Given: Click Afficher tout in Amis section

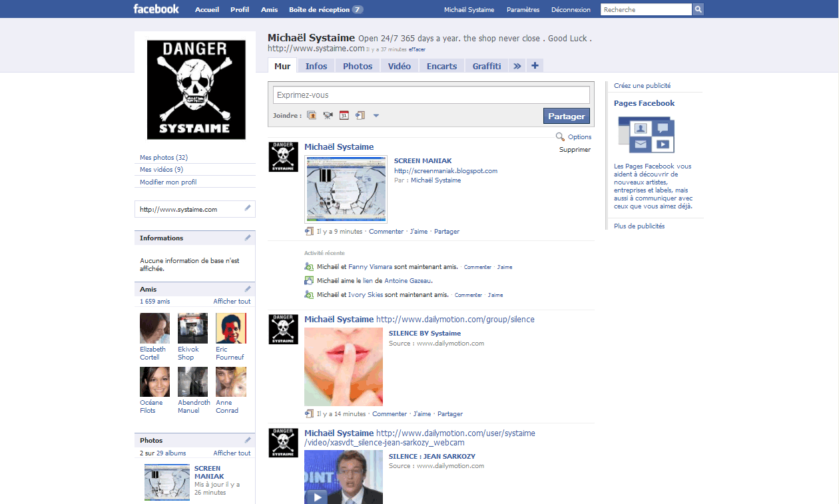Looking at the screenshot, I should pyautogui.click(x=232, y=301).
